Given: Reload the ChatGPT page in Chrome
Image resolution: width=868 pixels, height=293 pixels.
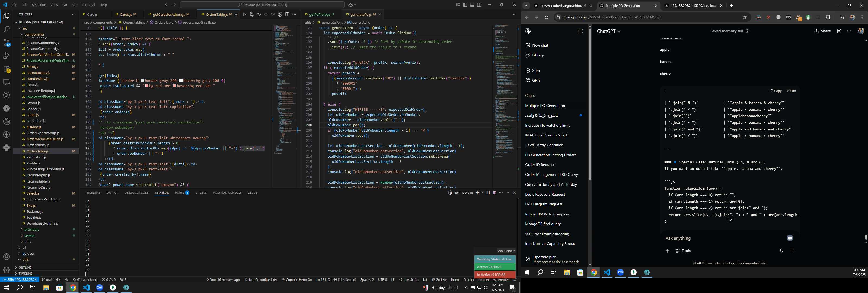Looking at the screenshot, I should (x=547, y=17).
